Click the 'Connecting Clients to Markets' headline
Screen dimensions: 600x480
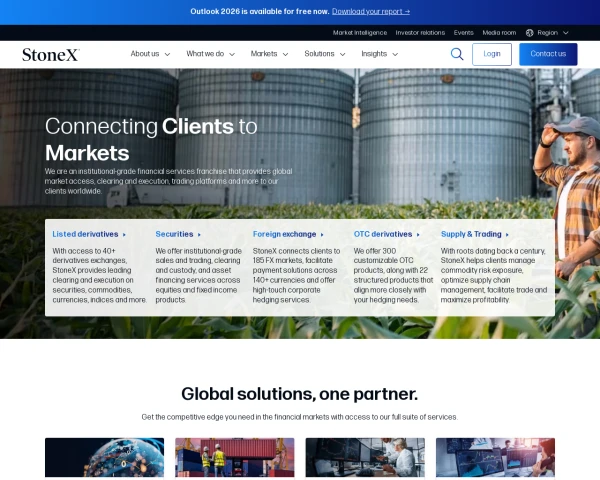(x=151, y=139)
